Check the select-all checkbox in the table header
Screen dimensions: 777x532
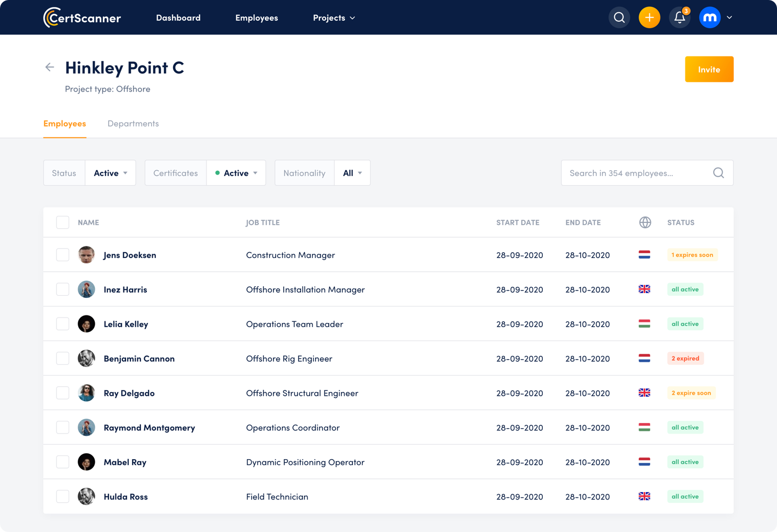click(62, 222)
